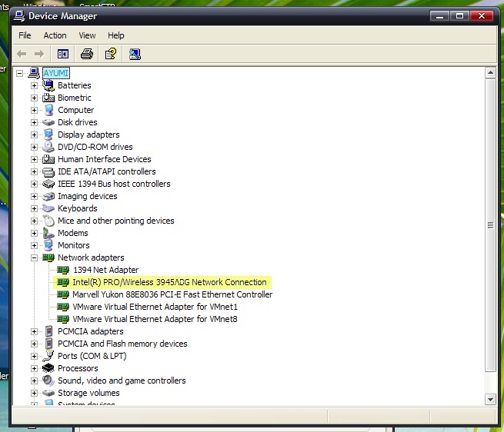This screenshot has height=432, width=504.
Task: Click the Processors chip icon
Action: click(48, 368)
